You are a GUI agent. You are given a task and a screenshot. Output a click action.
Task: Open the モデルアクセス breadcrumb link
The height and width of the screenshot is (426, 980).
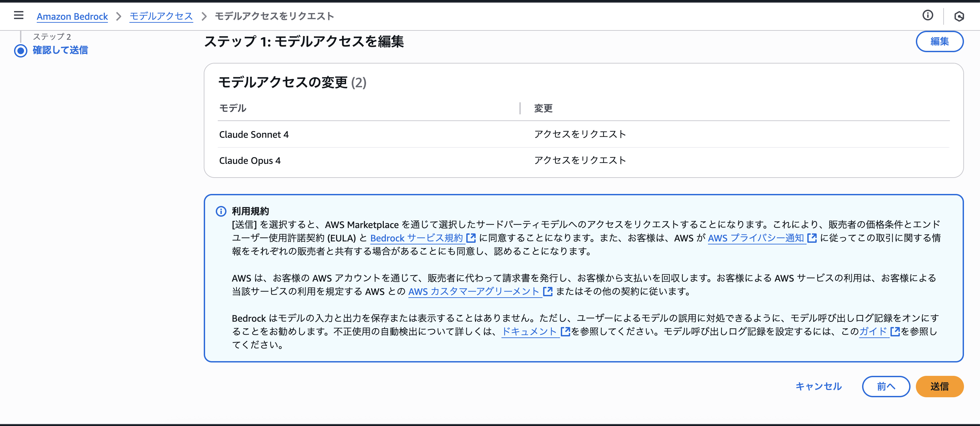[161, 16]
